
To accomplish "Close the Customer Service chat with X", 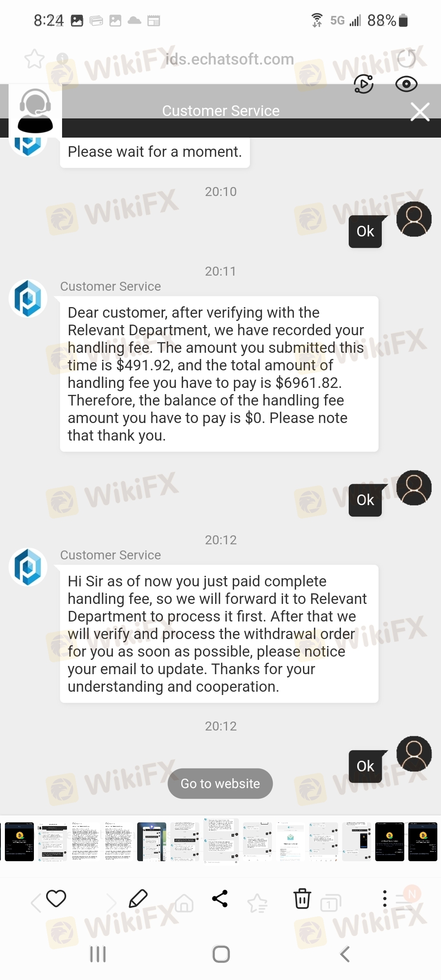I will point(420,112).
